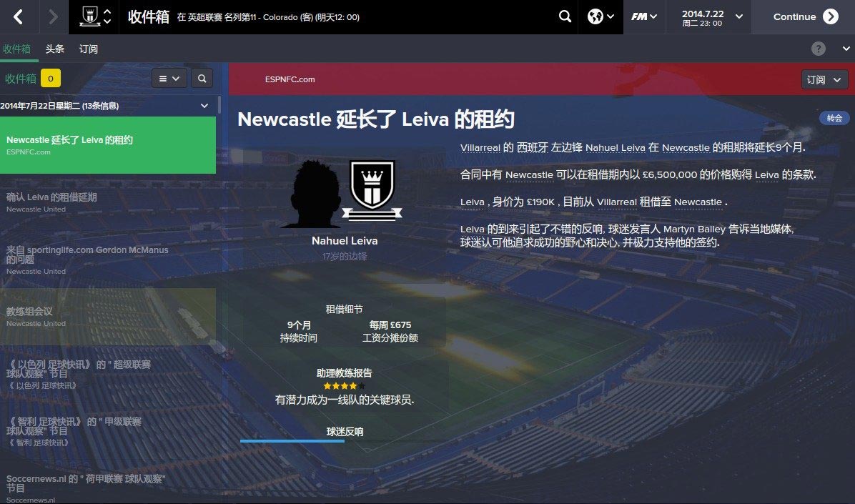
Task: Click the Newcastle club crest image
Action: coord(372,190)
